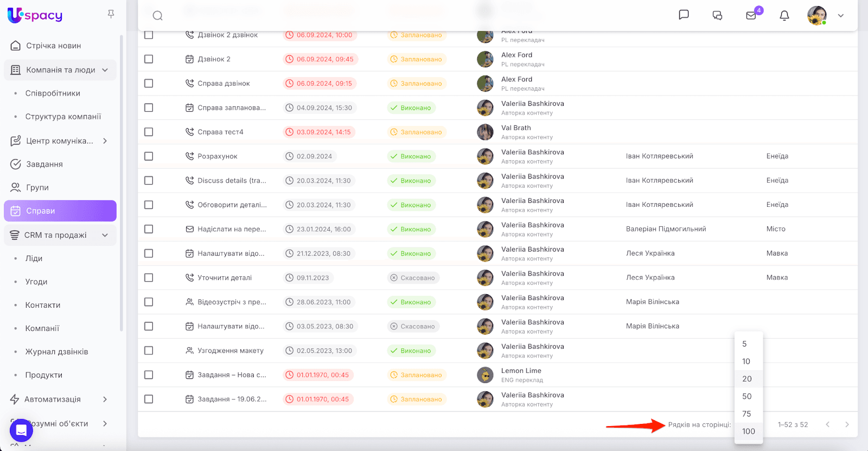Select the checkbox for Узгодження макету
The width and height of the screenshot is (868, 451).
click(149, 351)
